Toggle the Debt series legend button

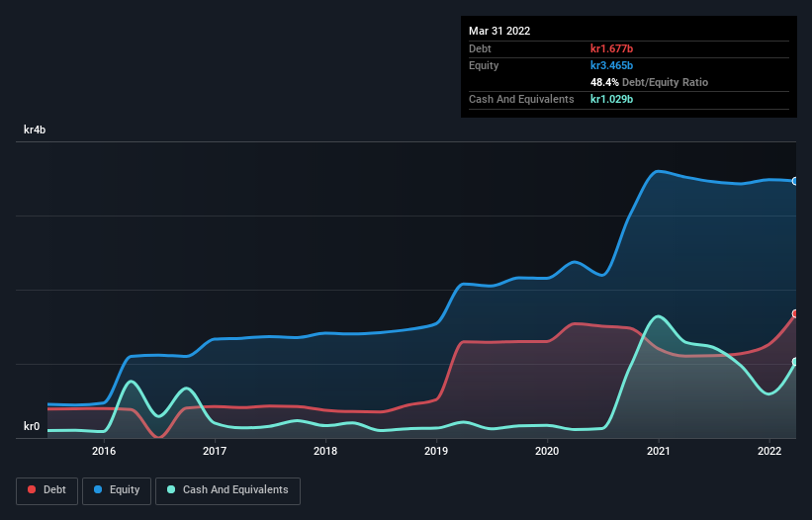tap(47, 490)
